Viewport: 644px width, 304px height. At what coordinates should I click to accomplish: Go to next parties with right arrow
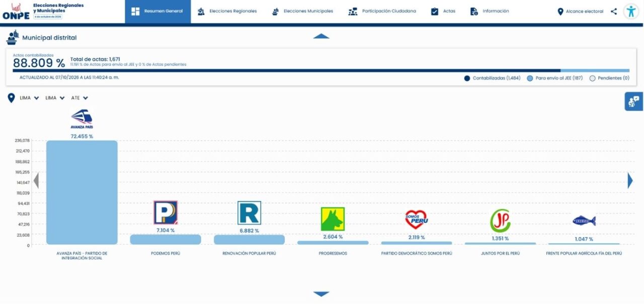[x=630, y=180]
